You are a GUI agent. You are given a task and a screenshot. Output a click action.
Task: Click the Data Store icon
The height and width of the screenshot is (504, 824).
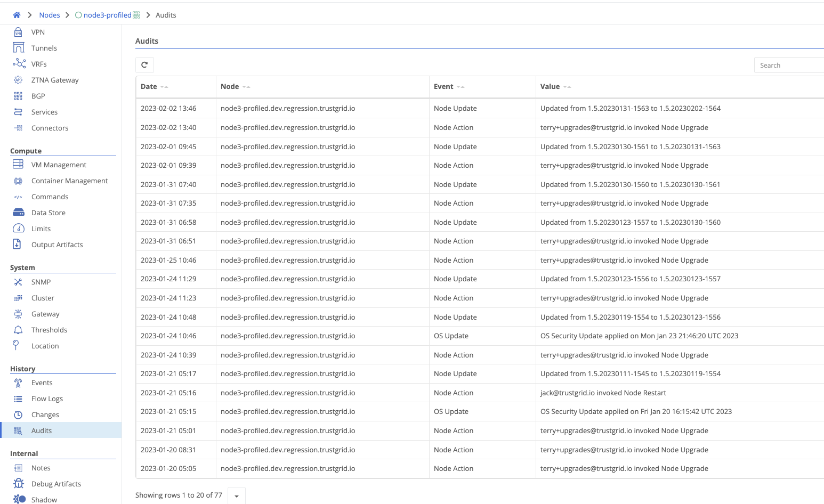(x=19, y=213)
